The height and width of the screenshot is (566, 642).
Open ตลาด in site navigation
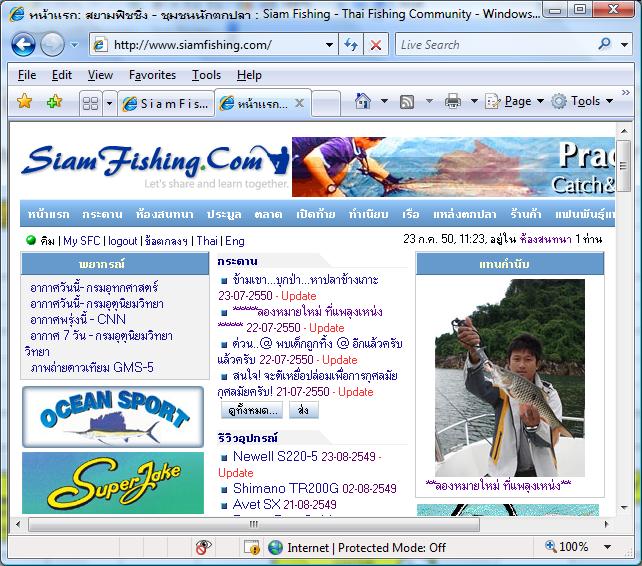click(268, 214)
